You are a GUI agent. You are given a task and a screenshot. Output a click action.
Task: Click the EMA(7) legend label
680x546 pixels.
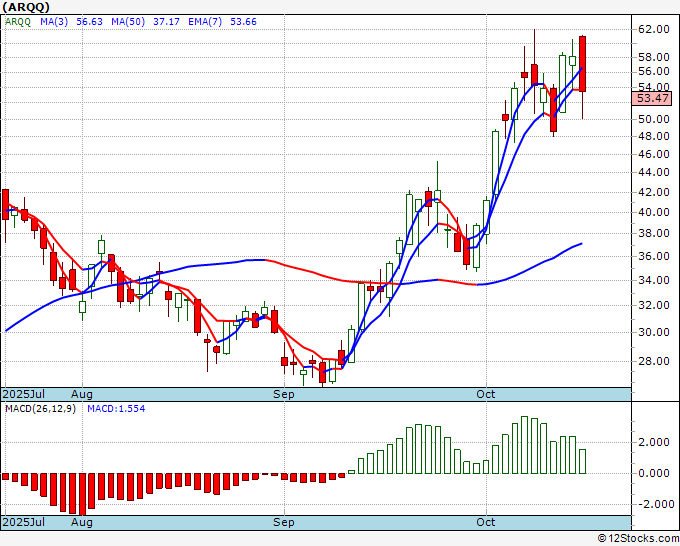point(205,22)
